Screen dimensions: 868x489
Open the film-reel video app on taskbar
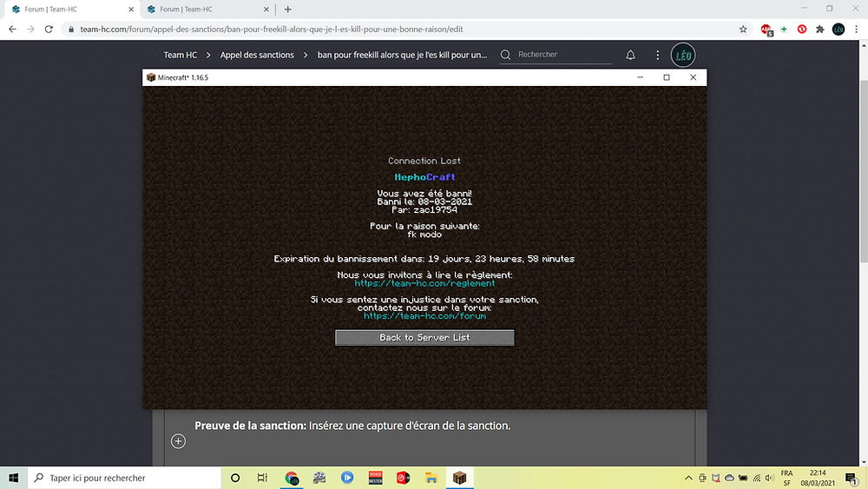319,478
